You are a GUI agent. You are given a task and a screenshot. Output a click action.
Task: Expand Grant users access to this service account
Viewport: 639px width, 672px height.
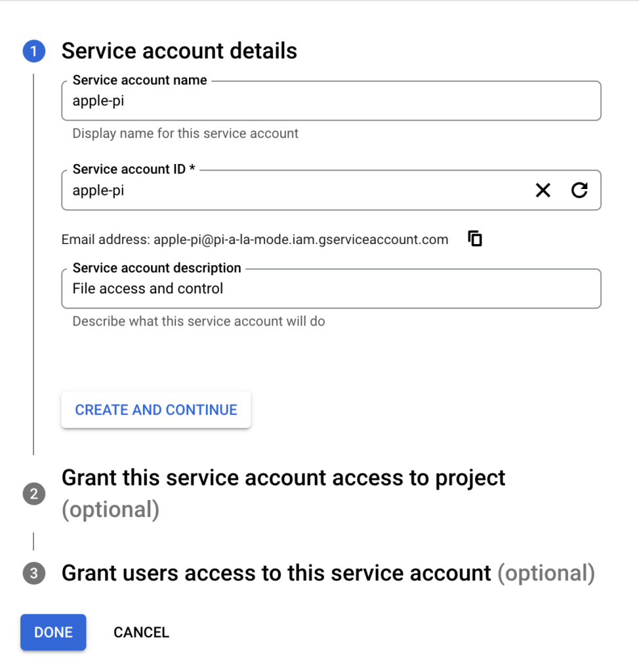[328, 573]
